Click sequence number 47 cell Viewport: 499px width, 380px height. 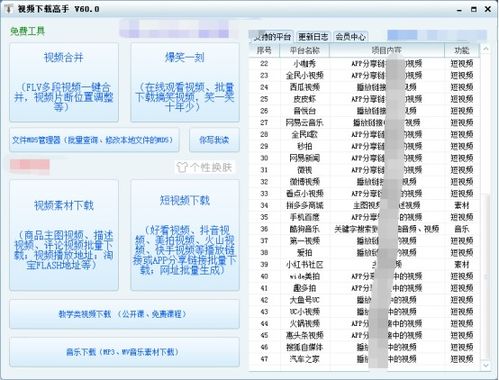(x=264, y=359)
